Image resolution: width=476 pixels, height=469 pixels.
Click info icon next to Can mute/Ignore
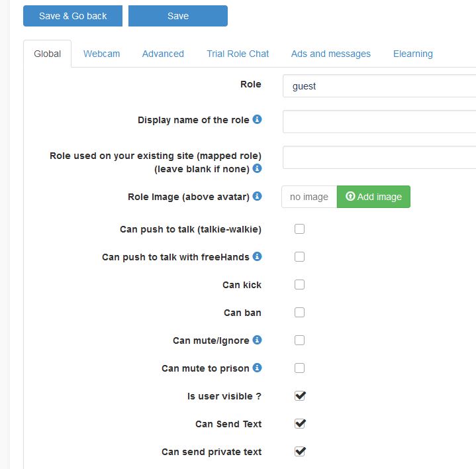click(258, 340)
